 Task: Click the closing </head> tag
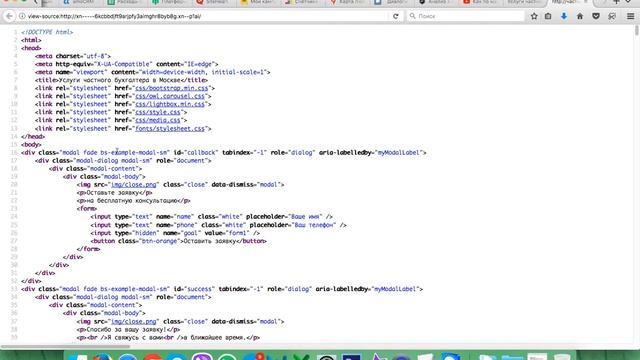pos(33,136)
